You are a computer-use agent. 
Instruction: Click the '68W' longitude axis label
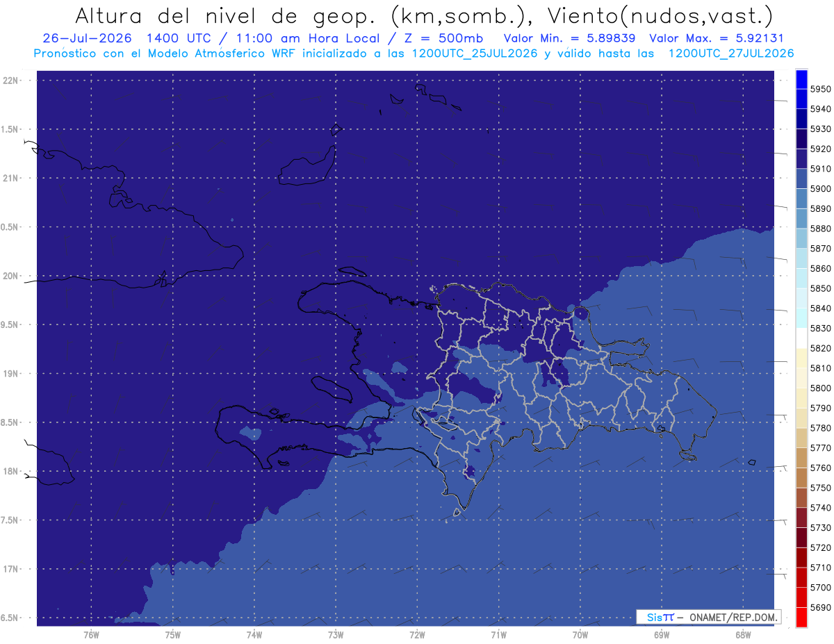pyautogui.click(x=742, y=635)
